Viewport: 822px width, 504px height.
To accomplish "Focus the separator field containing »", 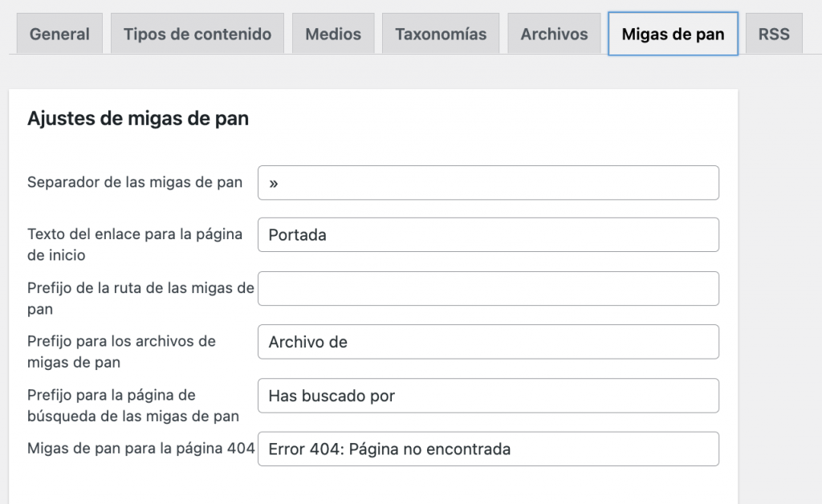I will point(488,183).
